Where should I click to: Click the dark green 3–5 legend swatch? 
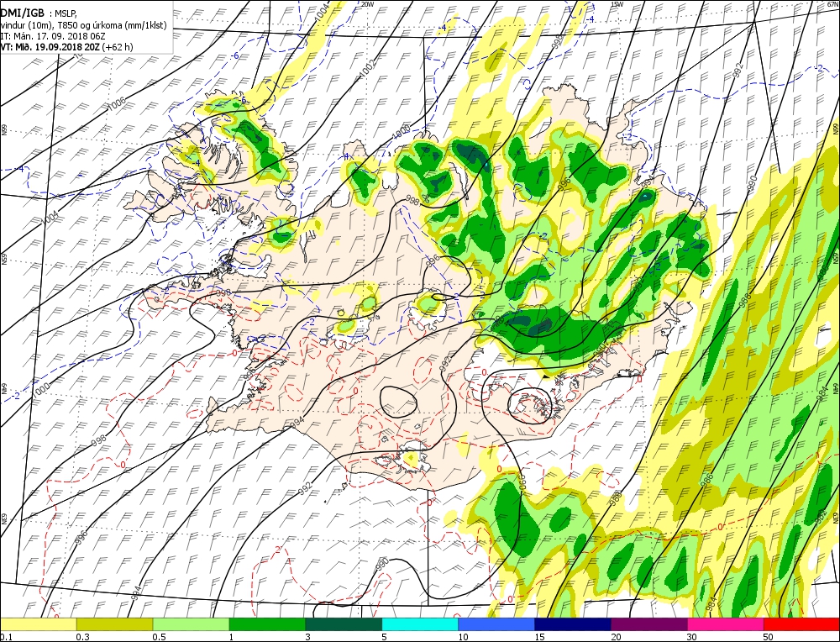coord(344,624)
